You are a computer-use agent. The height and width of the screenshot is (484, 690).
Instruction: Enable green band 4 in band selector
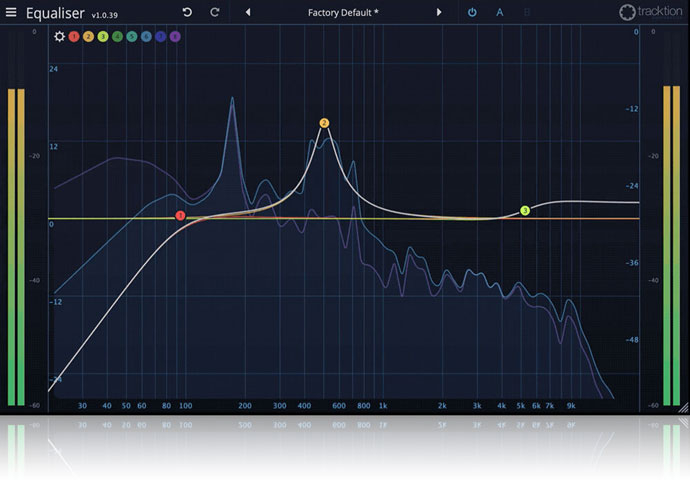click(x=117, y=37)
